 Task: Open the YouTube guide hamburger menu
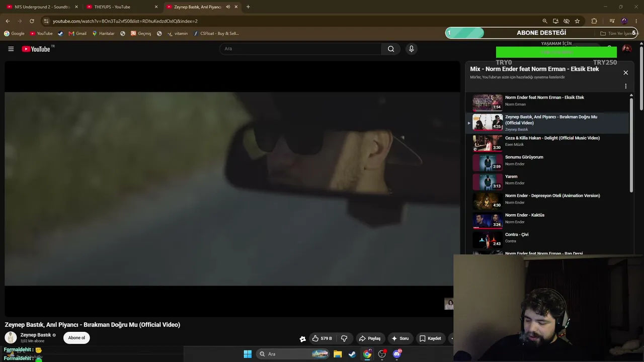[x=11, y=49]
